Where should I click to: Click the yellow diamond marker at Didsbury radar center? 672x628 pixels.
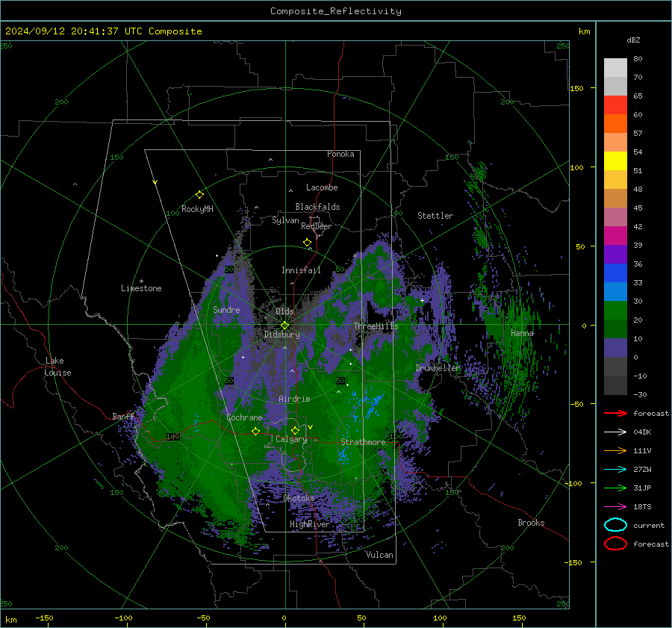[x=284, y=325]
